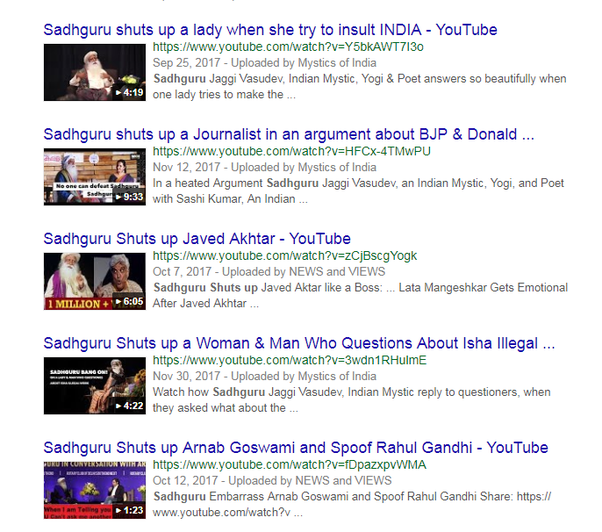602x532 pixels.
Task: Open the 'No one can defeat Sadhguru' thumbnail
Action: tap(95, 177)
